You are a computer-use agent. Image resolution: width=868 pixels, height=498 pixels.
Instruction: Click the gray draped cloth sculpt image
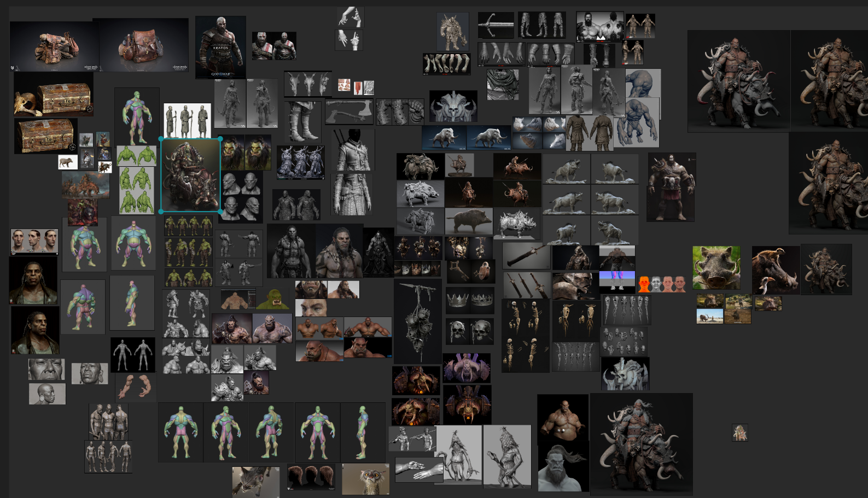coord(503,84)
